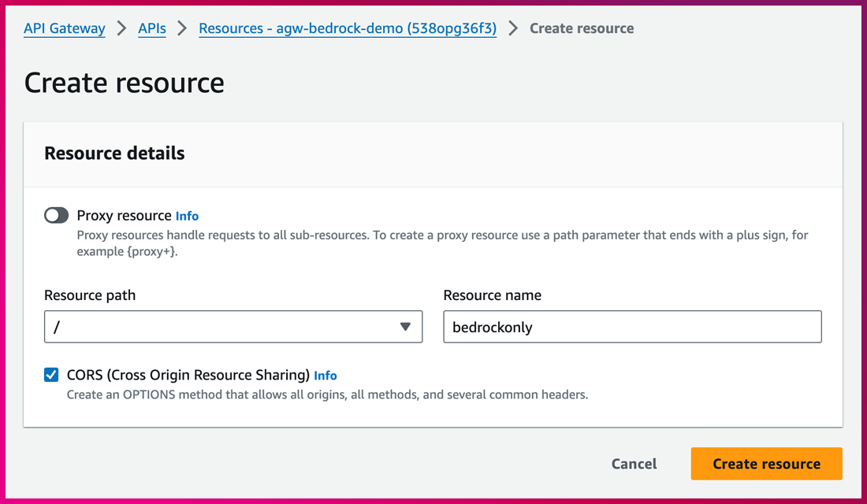Open Info link next to Proxy resource
The image size is (867, 504).
pyautogui.click(x=187, y=216)
